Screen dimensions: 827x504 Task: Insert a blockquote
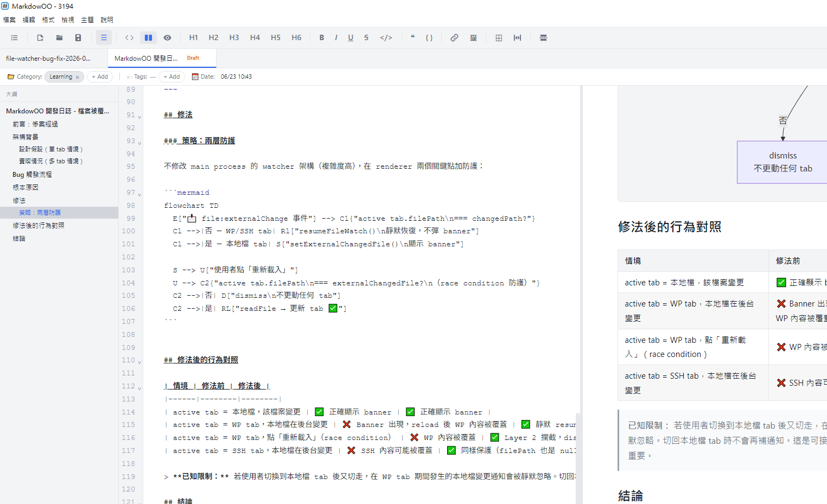(412, 38)
